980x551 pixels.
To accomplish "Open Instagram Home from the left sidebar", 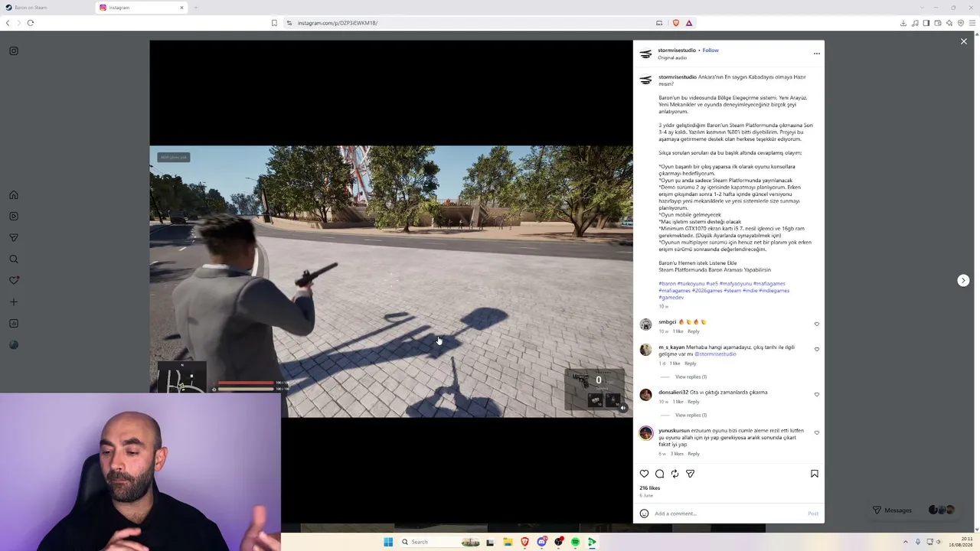I will (x=14, y=195).
